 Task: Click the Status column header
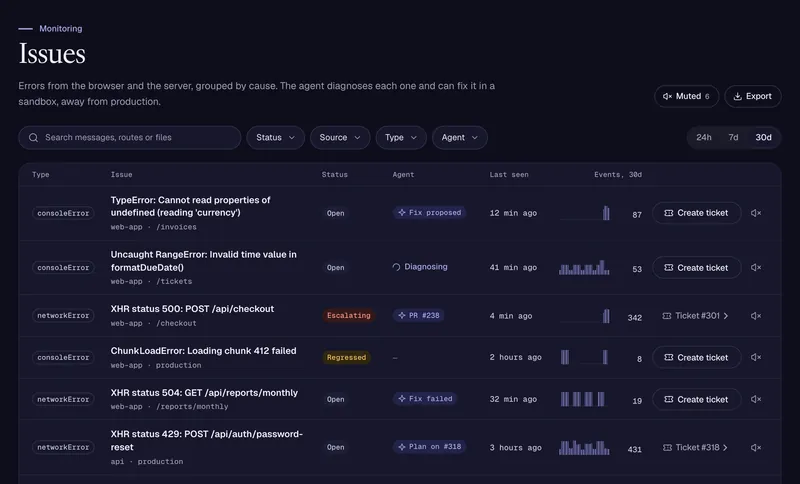pyautogui.click(x=335, y=174)
